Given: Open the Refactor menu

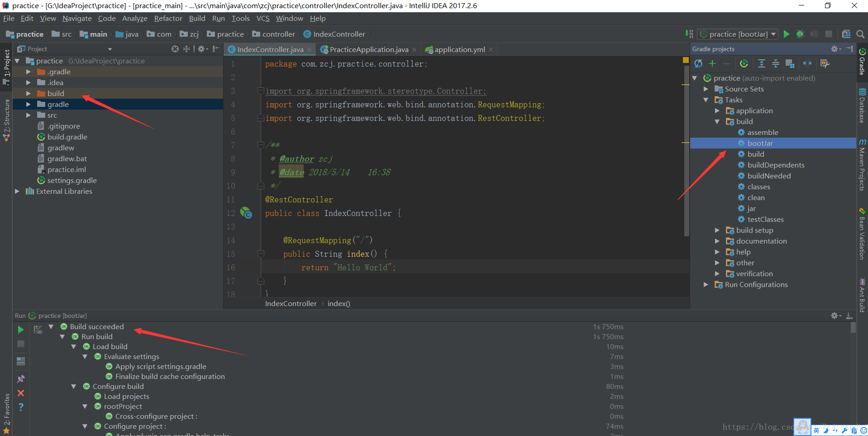Looking at the screenshot, I should 168,18.
